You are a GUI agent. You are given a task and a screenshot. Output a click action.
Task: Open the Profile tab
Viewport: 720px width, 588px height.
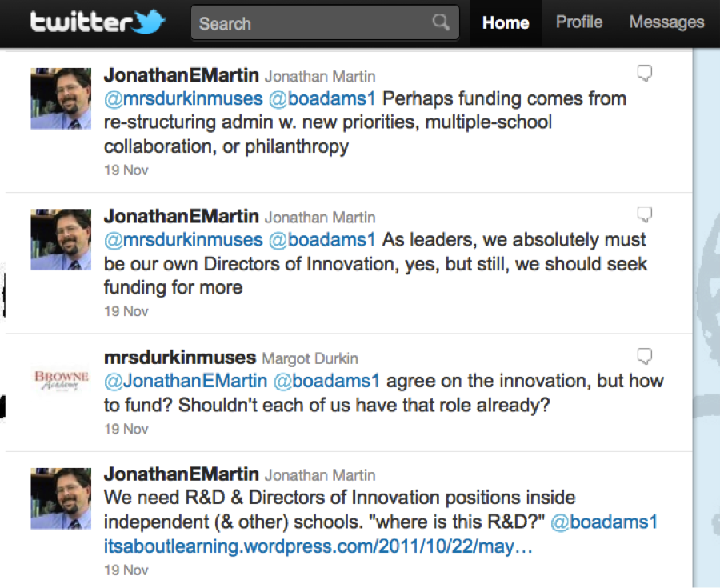pyautogui.click(x=579, y=22)
